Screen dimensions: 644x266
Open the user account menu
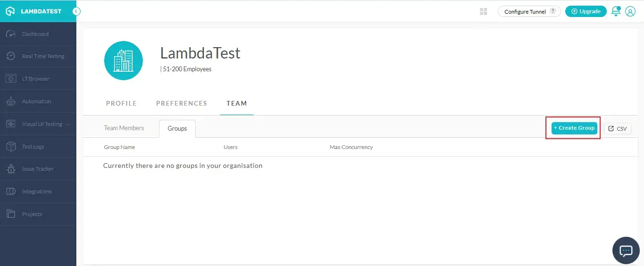(x=630, y=12)
